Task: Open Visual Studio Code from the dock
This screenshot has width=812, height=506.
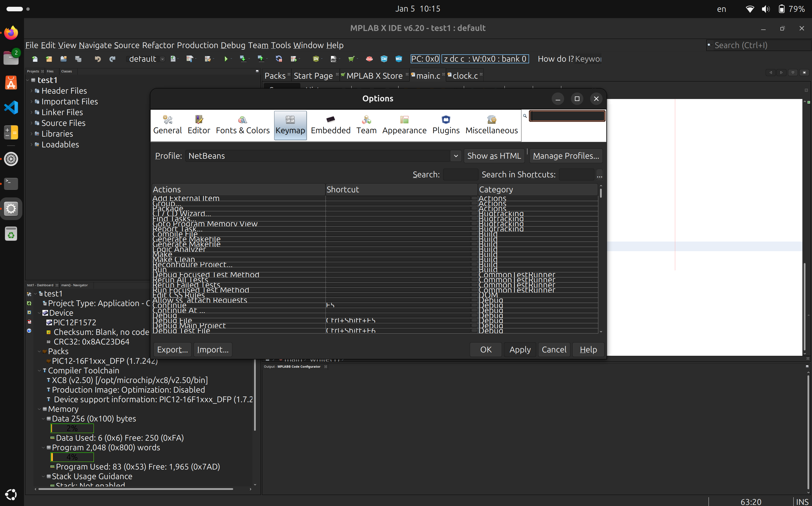Action: point(11,107)
